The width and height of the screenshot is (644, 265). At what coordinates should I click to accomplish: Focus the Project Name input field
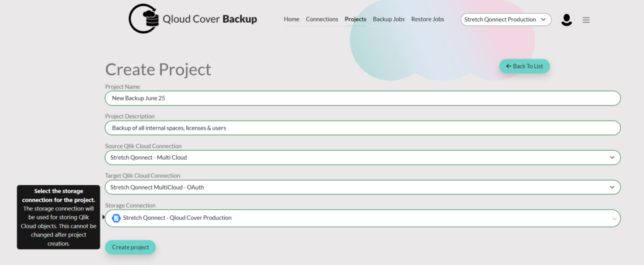point(363,98)
